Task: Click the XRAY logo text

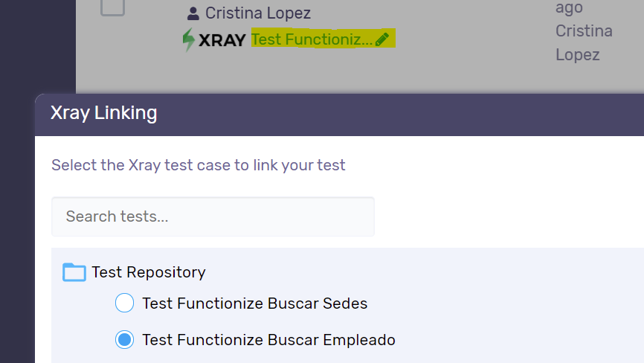Action: click(222, 40)
